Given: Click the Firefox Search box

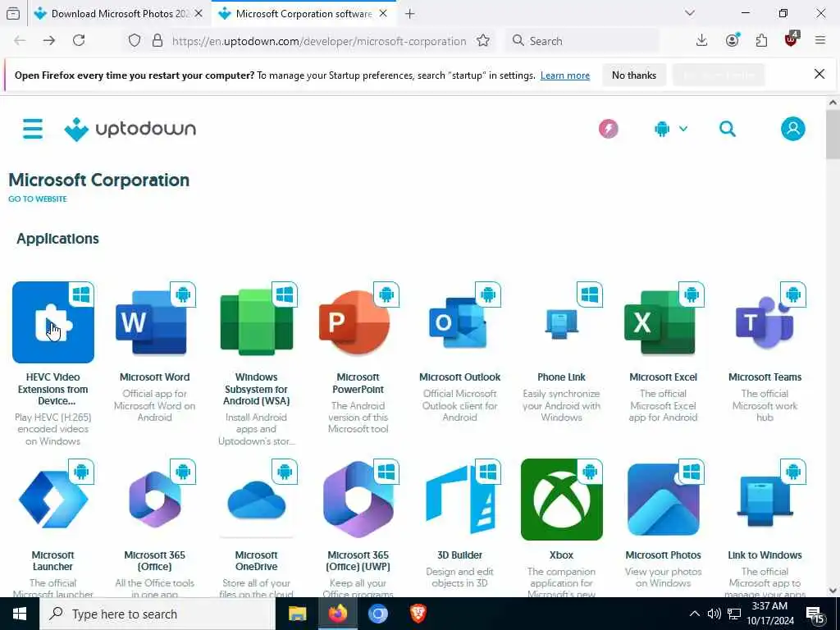Looking at the screenshot, I should 582,41.
